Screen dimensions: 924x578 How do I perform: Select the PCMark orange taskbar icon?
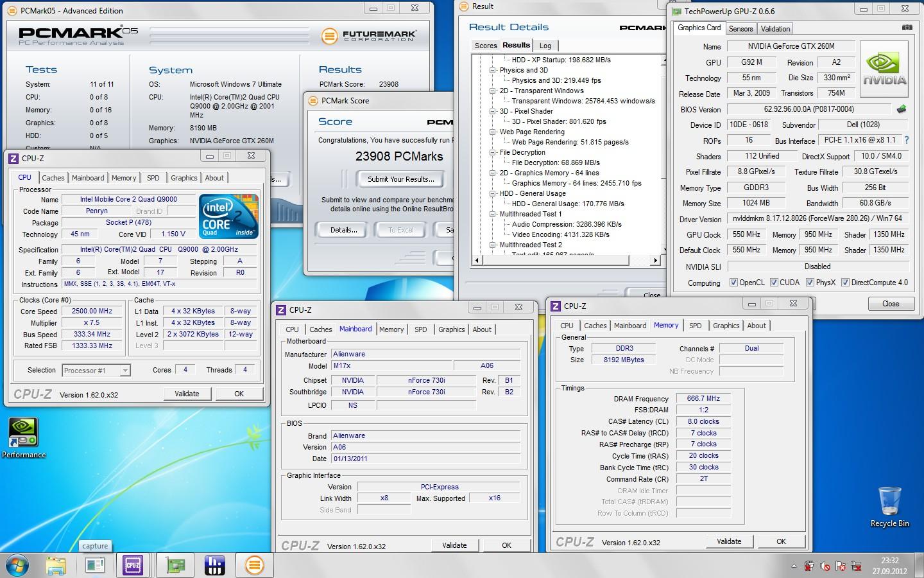[x=255, y=565]
